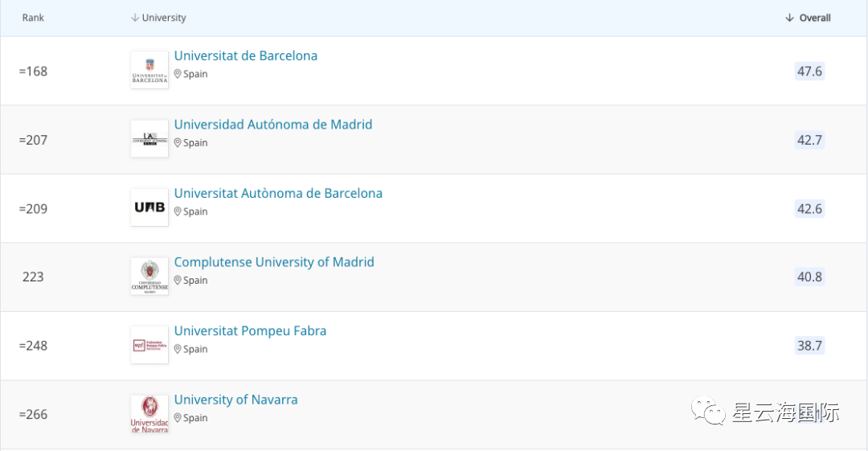Click the Universitat de Barcelona logo
Screen dimensions: 868x451
tap(149, 70)
